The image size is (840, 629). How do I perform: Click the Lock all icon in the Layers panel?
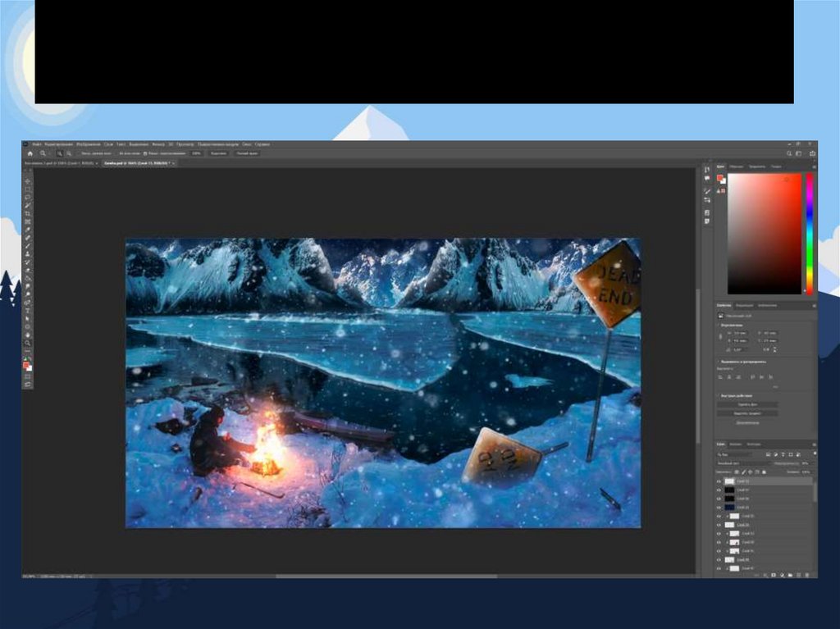tap(764, 472)
